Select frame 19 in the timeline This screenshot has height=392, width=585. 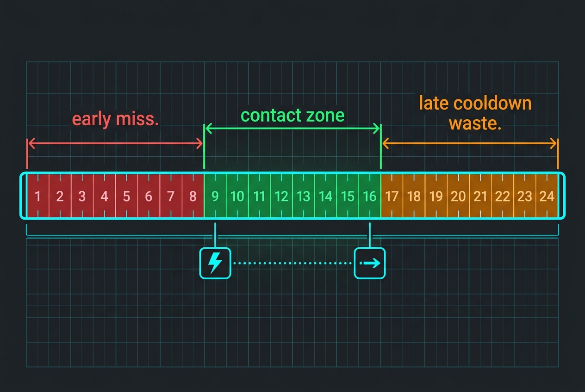(436, 196)
